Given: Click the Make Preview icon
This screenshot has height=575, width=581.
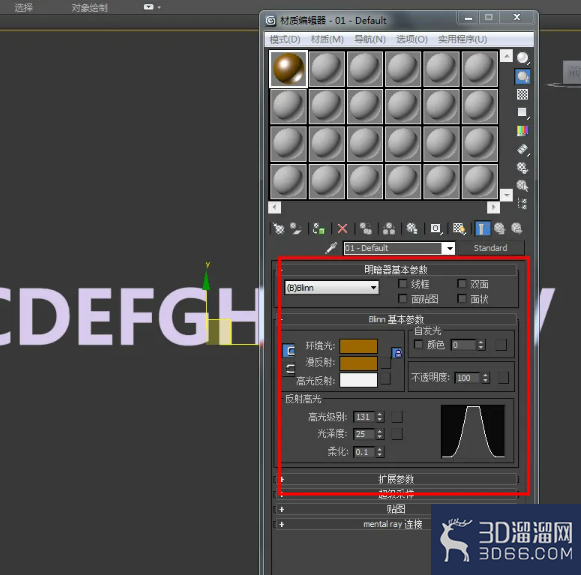Looking at the screenshot, I should point(522,149).
